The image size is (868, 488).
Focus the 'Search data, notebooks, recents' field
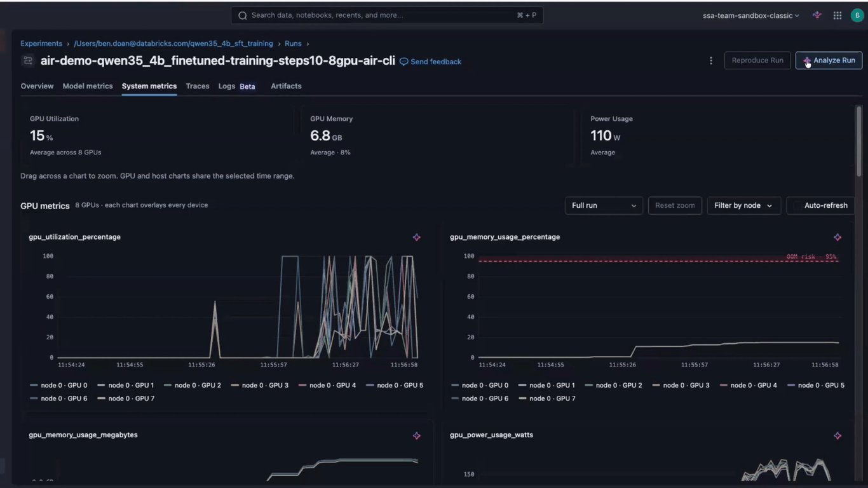387,15
